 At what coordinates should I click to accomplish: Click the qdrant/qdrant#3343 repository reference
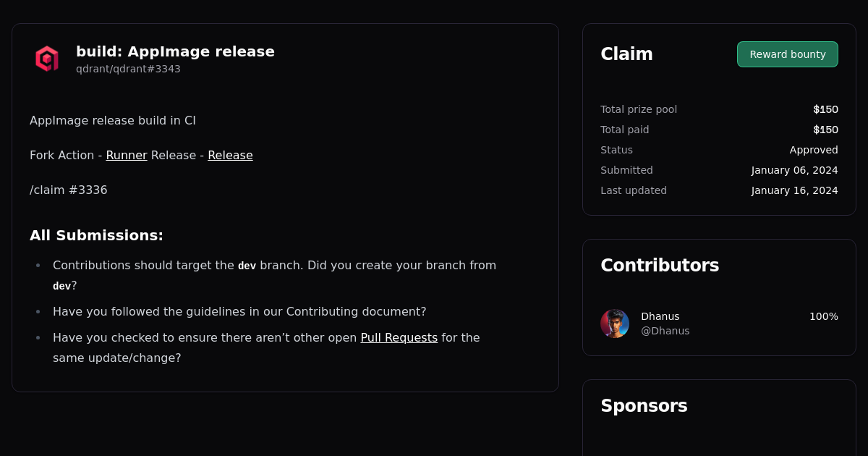pos(128,69)
